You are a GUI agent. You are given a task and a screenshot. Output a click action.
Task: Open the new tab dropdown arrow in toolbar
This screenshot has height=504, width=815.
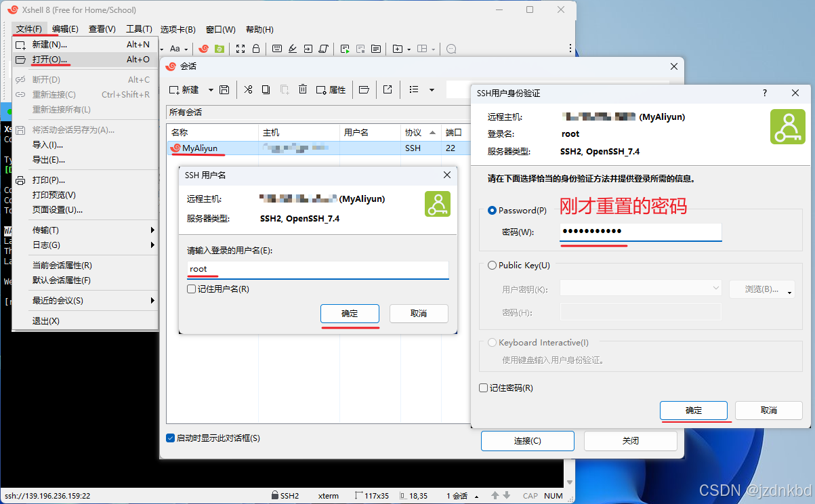click(x=409, y=49)
